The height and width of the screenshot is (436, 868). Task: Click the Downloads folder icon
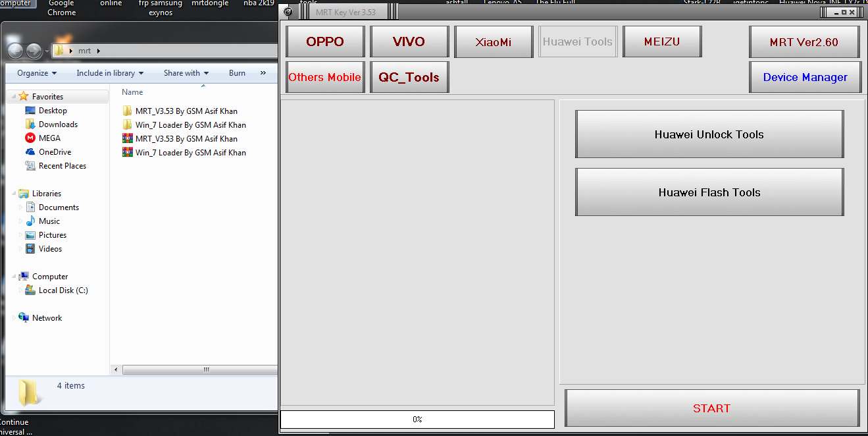[30, 124]
